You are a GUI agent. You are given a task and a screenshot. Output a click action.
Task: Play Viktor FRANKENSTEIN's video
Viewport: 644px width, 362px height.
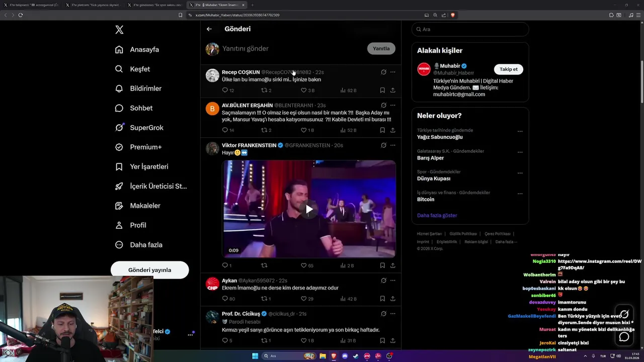309,209
